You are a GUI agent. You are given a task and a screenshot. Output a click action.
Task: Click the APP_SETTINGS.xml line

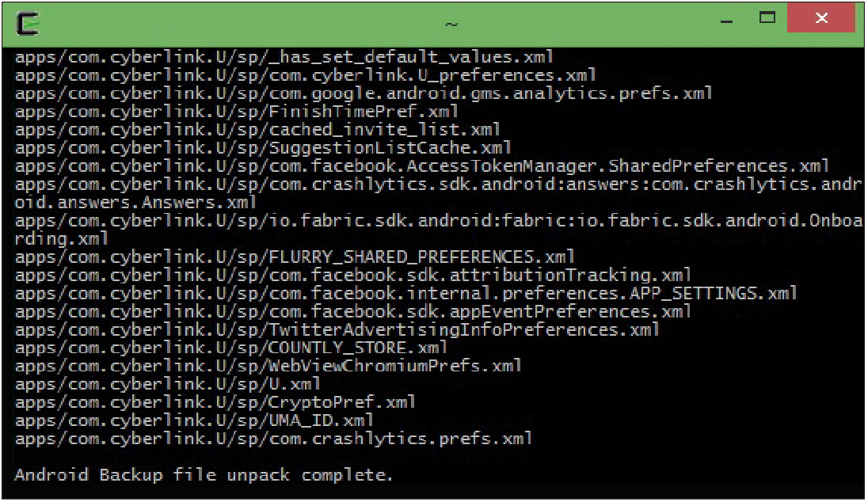click(x=406, y=294)
